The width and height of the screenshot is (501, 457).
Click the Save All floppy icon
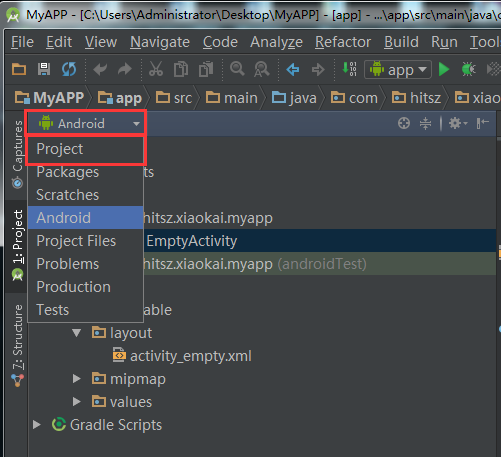click(44, 69)
